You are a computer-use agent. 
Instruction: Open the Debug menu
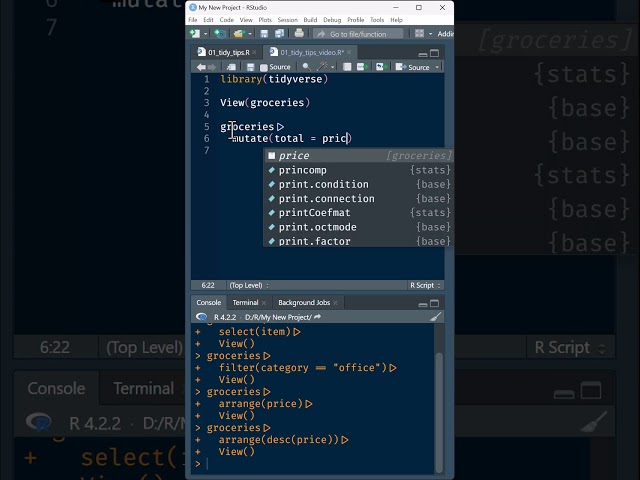[x=332, y=20]
